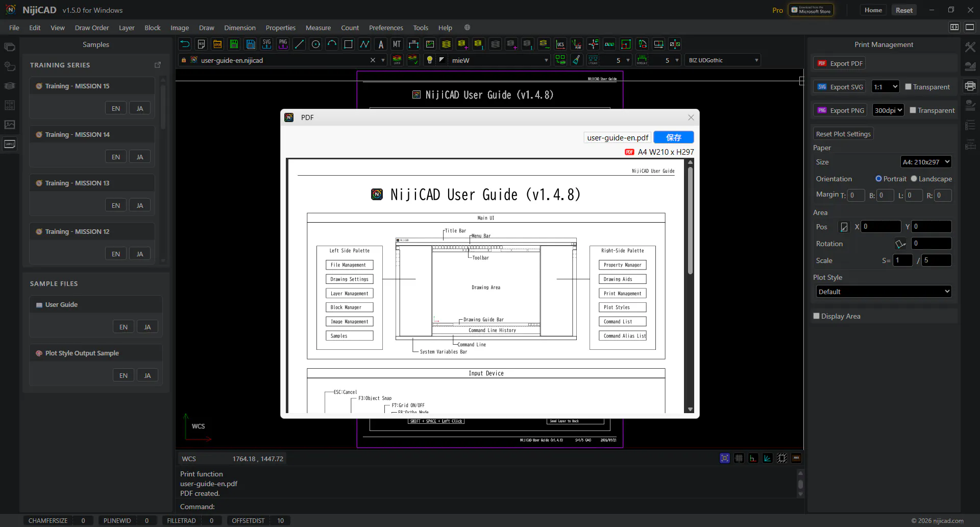
Task: Click the green Save icon
Action: coord(234,44)
